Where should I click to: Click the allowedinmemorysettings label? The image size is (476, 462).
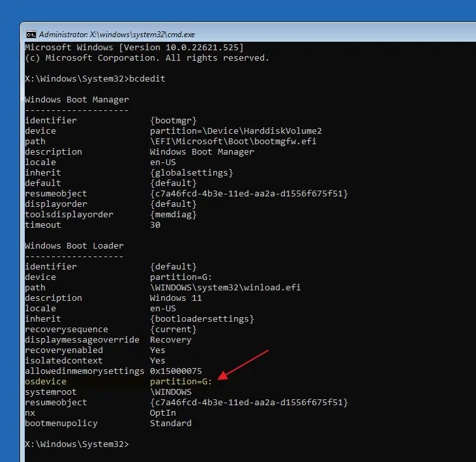tap(85, 371)
